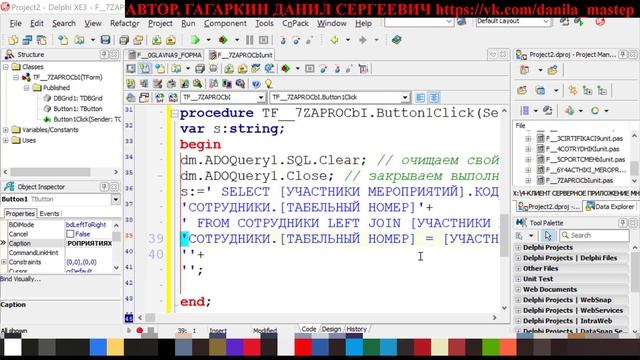Select Button1: TButton in Structure tree
The width and height of the screenshot is (640, 360).
[x=78, y=109]
